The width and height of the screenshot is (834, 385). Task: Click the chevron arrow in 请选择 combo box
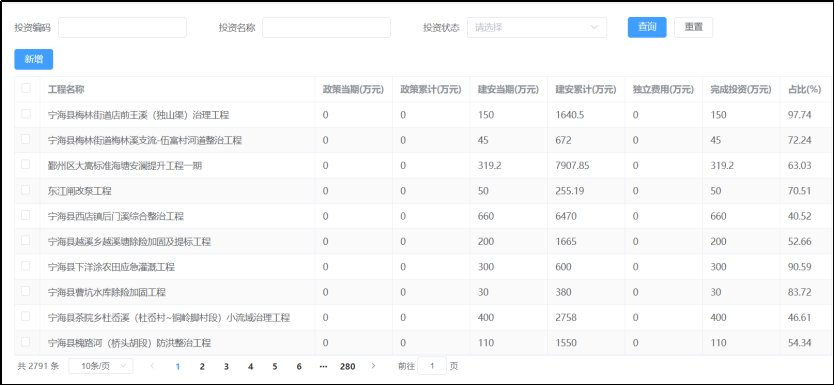[594, 28]
